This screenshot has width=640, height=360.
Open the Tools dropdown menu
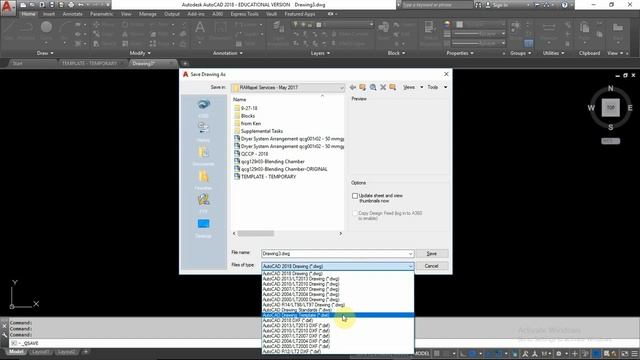pos(437,87)
